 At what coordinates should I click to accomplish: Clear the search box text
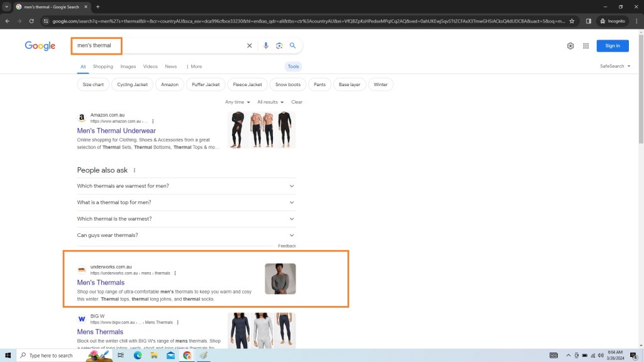click(249, 46)
